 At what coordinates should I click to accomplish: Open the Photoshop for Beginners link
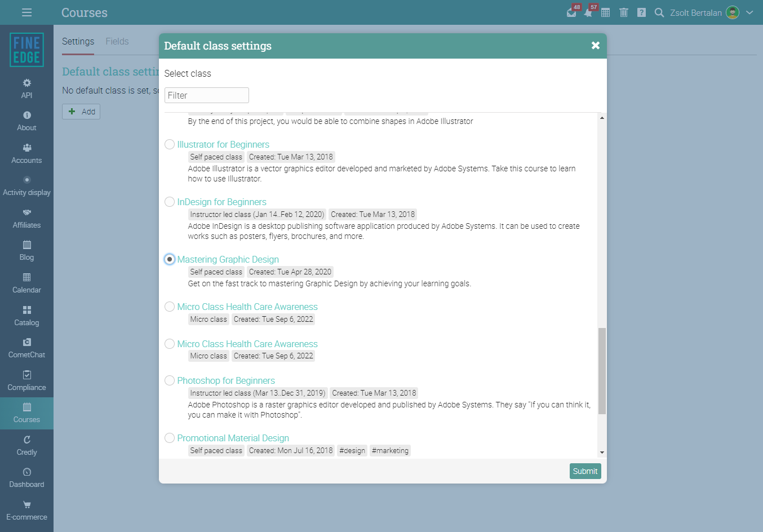click(x=226, y=380)
